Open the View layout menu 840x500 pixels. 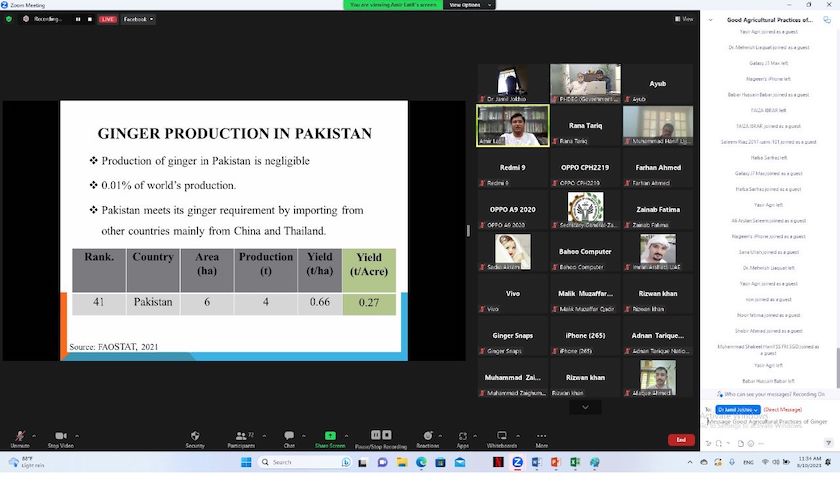[x=684, y=19]
